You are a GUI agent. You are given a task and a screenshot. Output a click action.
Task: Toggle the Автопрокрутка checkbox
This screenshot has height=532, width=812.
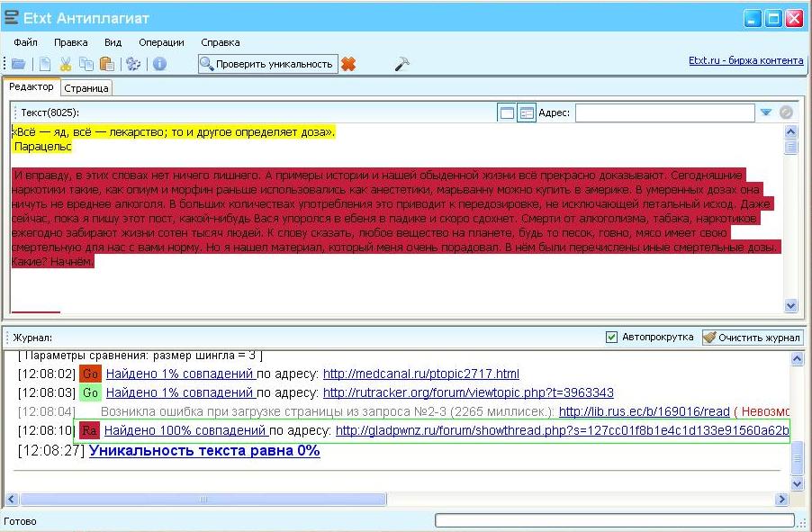612,337
